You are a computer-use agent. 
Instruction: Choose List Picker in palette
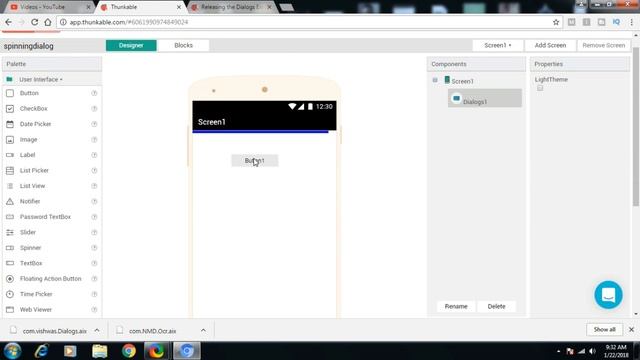34,171
